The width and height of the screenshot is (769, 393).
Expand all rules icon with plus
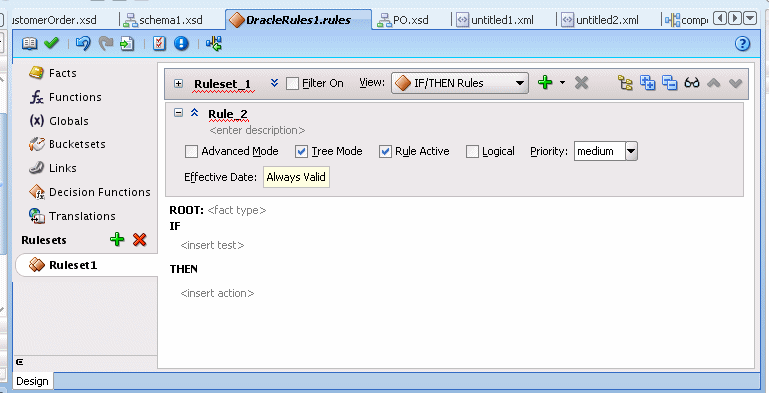(x=647, y=83)
